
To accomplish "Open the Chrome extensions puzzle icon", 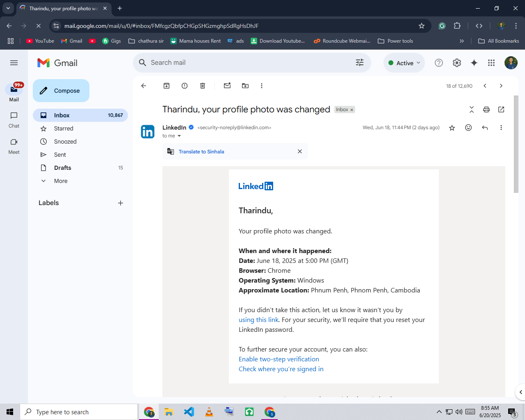I will [x=457, y=26].
